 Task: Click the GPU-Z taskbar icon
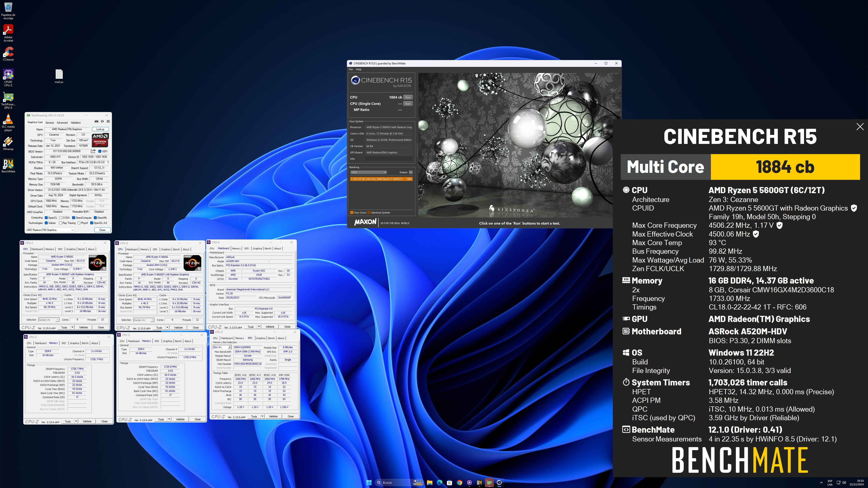pos(489,483)
